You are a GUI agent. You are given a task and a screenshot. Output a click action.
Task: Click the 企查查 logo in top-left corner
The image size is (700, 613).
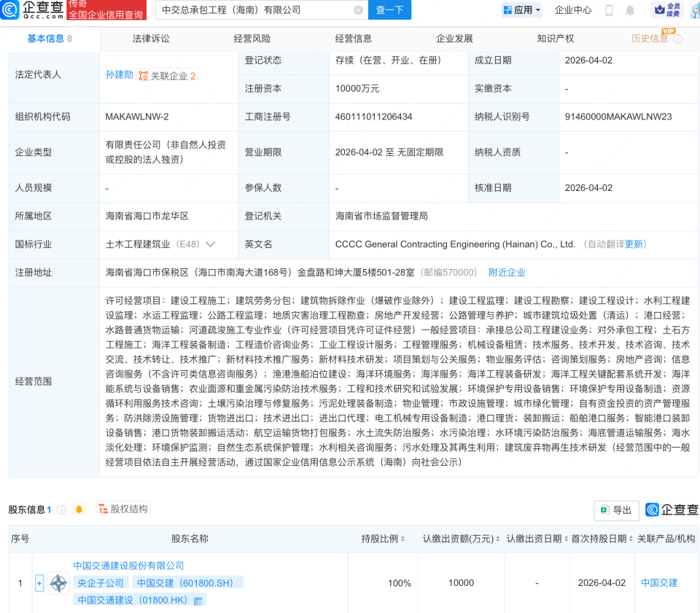pyautogui.click(x=29, y=10)
